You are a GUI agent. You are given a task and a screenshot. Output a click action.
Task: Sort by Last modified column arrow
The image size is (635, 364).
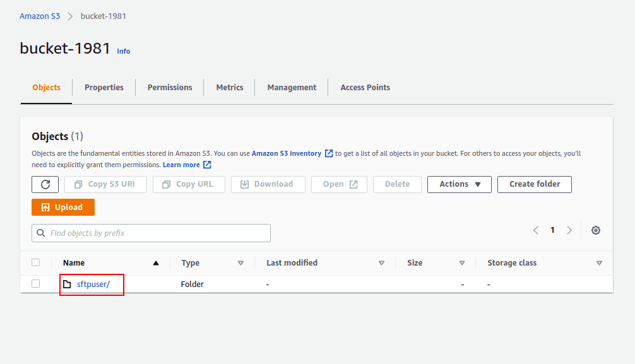(381, 263)
